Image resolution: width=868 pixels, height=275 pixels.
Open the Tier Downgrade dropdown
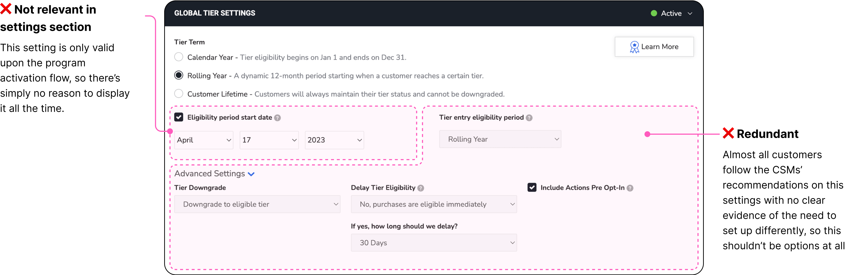[257, 204]
